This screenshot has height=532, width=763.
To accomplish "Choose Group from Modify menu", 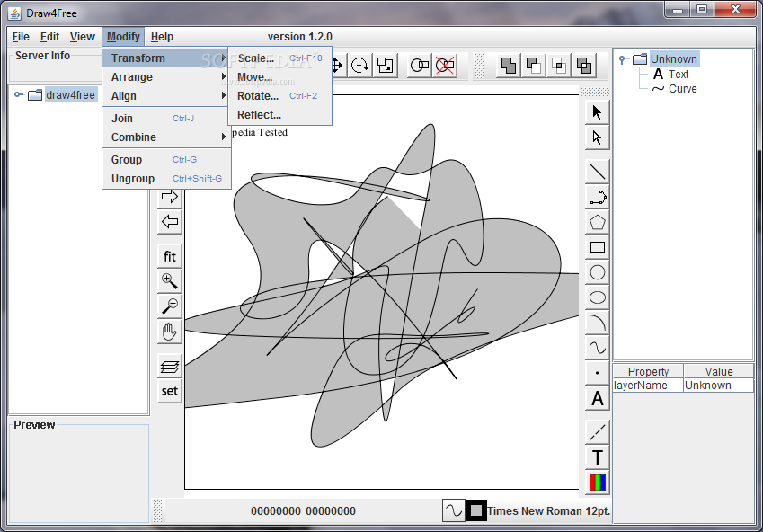I will [x=165, y=160].
